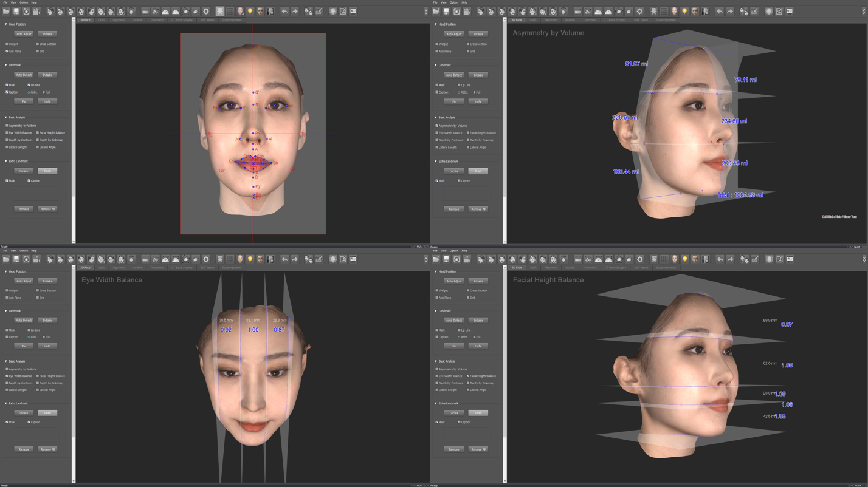Collapse the Head Position section in the landmark-view window
868x487 pixels.
pyautogui.click(x=6, y=24)
